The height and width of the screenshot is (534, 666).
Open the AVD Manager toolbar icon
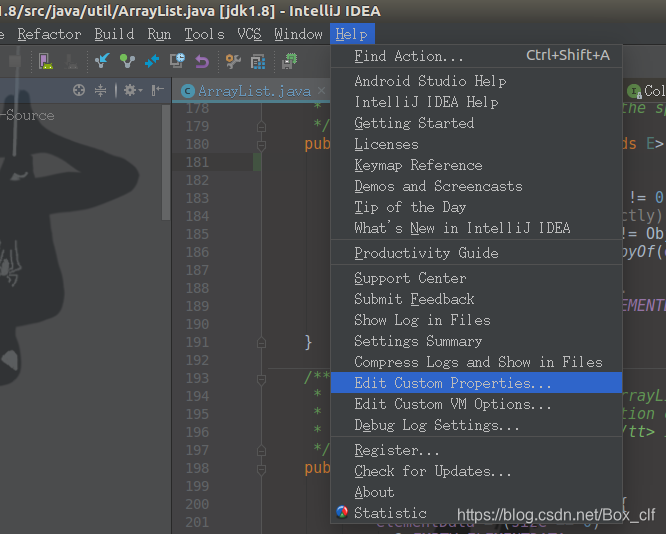click(x=45, y=62)
